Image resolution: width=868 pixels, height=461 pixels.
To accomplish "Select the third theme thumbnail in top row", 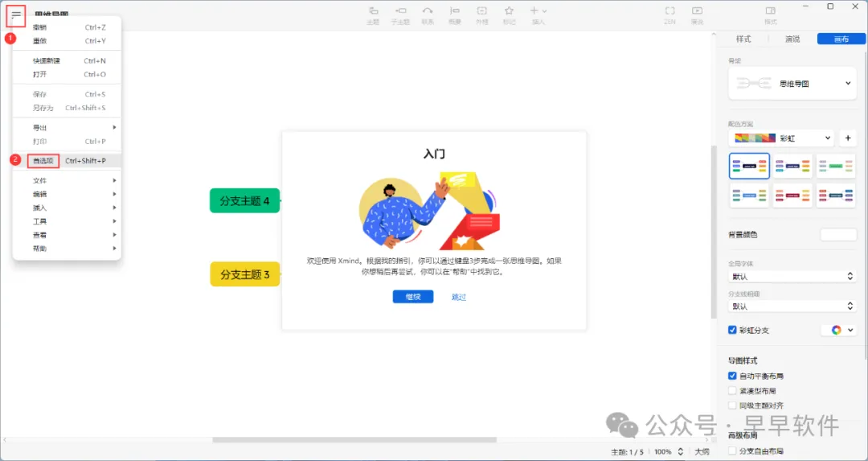I will tap(836, 167).
